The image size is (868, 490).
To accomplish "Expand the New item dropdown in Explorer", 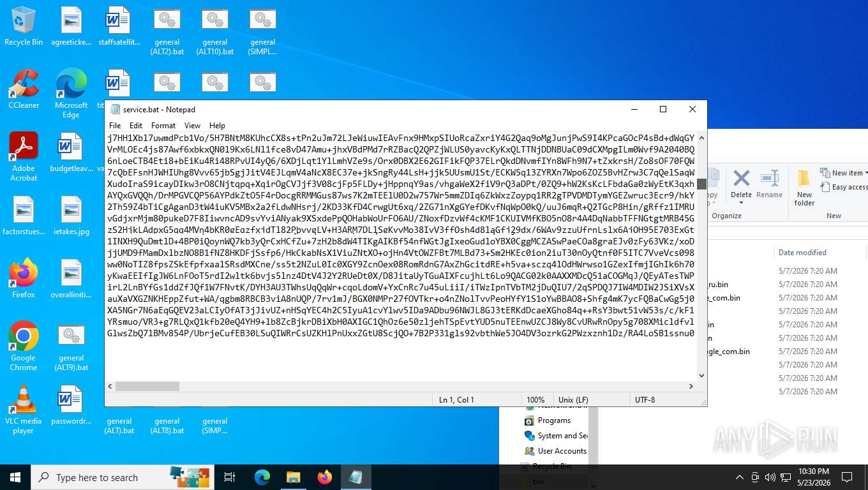I will (x=843, y=173).
